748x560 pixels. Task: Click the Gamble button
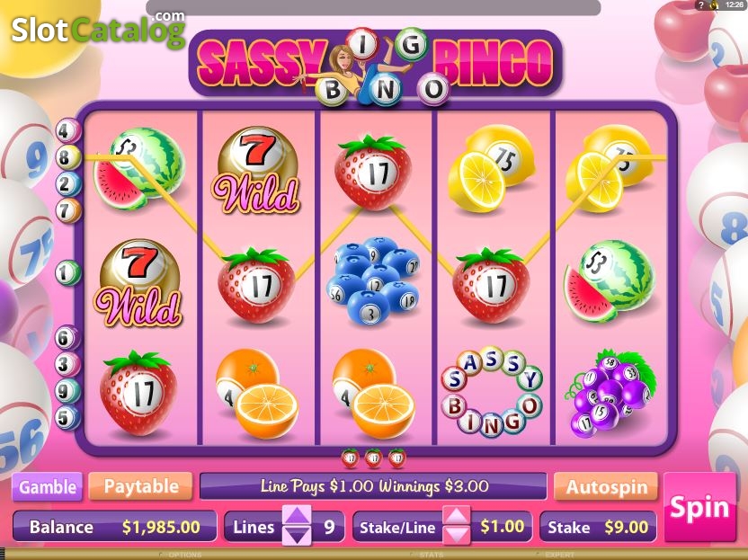[x=48, y=486]
